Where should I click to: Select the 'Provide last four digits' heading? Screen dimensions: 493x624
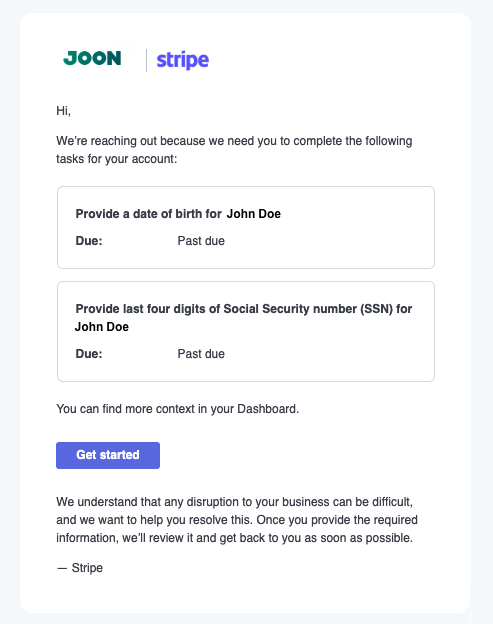pyautogui.click(x=244, y=309)
